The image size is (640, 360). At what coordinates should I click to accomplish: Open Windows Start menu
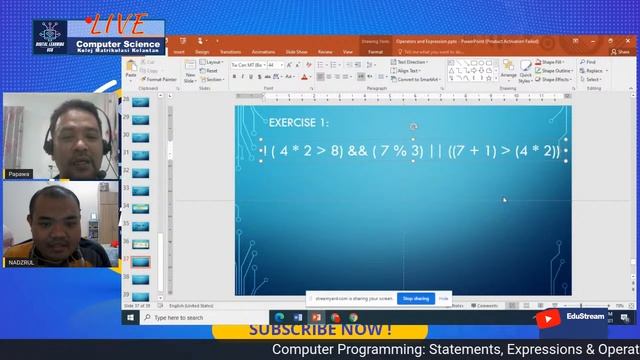click(131, 318)
